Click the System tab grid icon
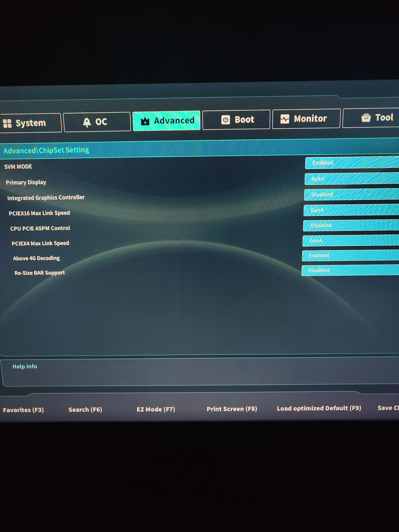This screenshot has height=532, width=399. [7, 123]
